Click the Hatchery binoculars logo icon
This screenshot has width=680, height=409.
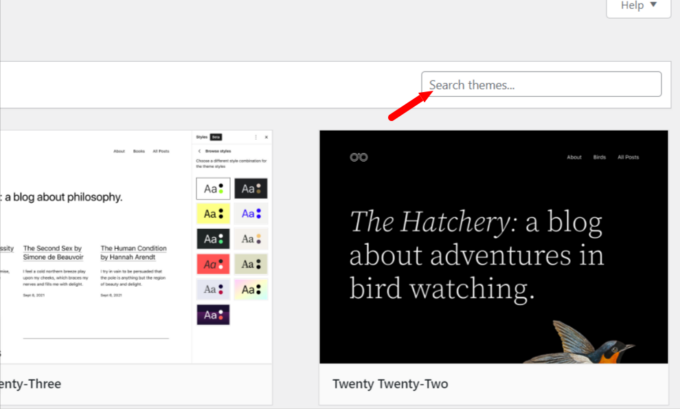tap(359, 157)
